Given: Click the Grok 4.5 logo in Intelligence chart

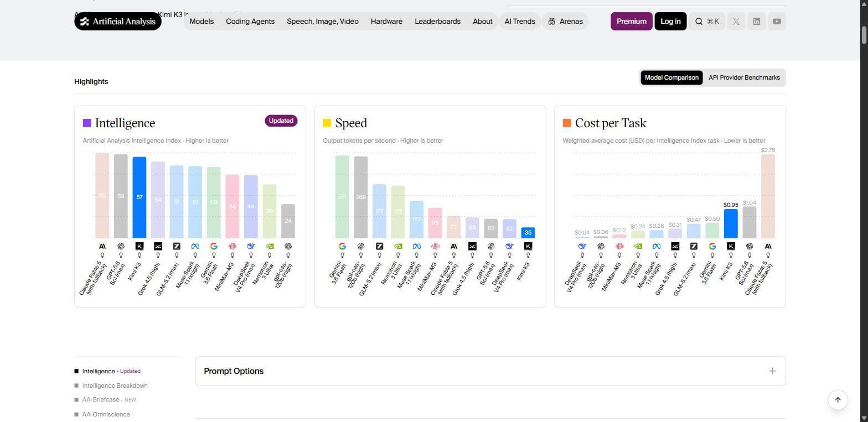Looking at the screenshot, I should point(158,246).
